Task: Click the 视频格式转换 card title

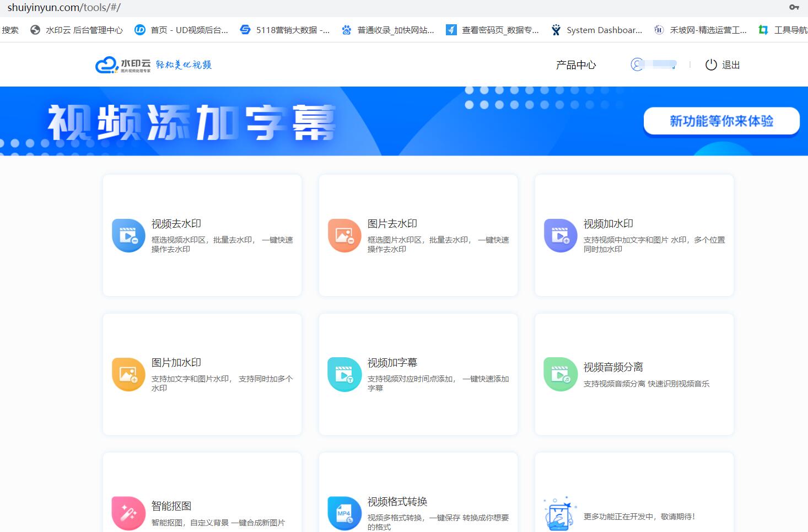Action: point(397,502)
